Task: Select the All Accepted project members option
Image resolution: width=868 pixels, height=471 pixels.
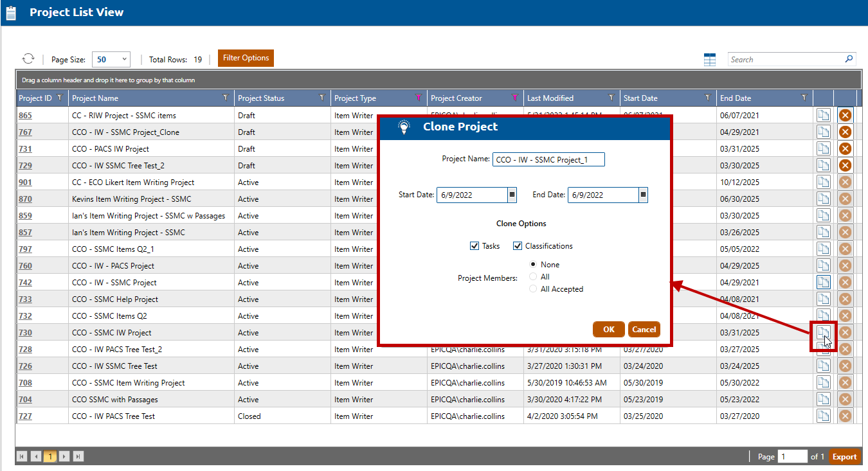Action: point(533,289)
